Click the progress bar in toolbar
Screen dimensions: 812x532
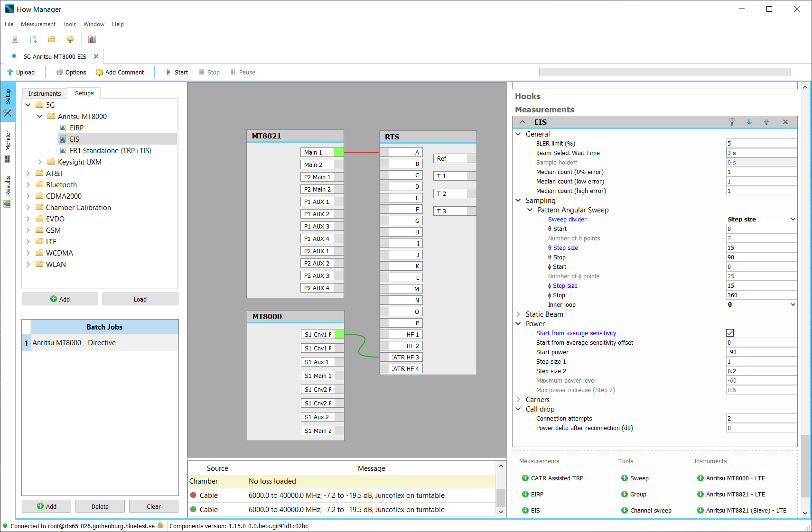click(x=665, y=72)
